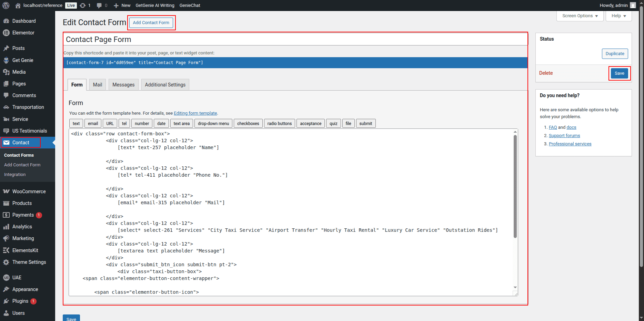Click the Analytics bar chart icon
The width and height of the screenshot is (644, 321).
(6, 227)
